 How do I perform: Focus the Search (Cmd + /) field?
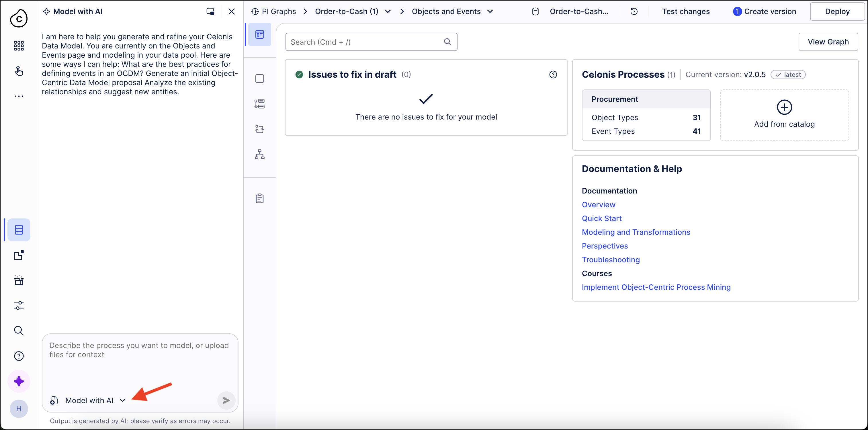[371, 42]
